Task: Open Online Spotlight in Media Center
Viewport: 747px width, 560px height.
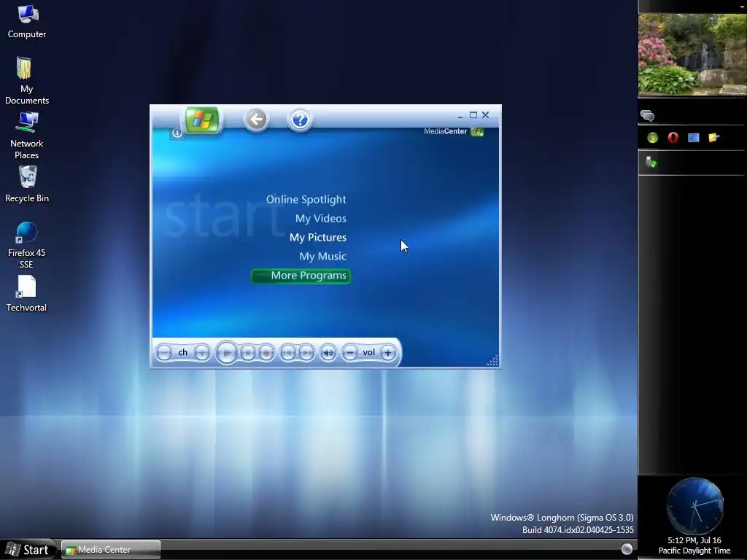Action: [x=306, y=200]
